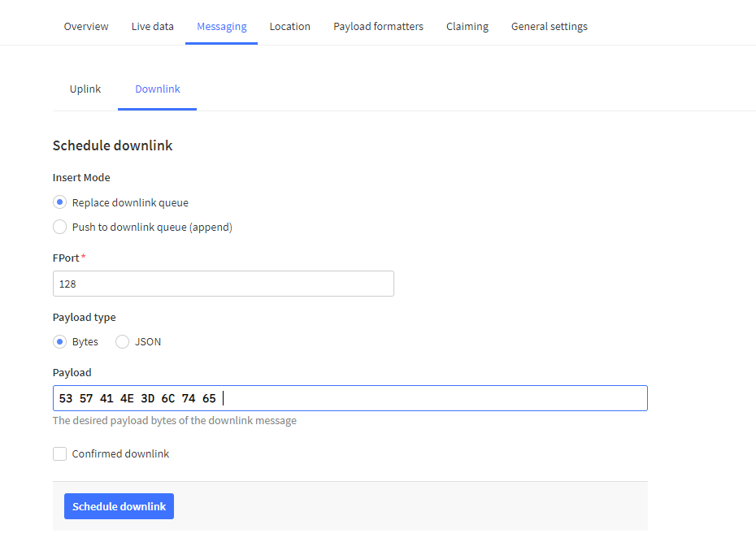The width and height of the screenshot is (756, 542).
Task: Open the Payload formatters tab
Action: pos(378,26)
